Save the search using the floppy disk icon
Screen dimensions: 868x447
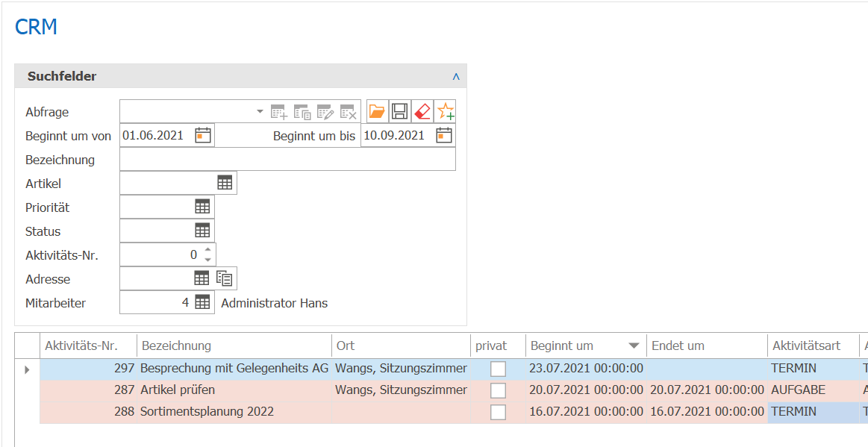pyautogui.click(x=400, y=112)
